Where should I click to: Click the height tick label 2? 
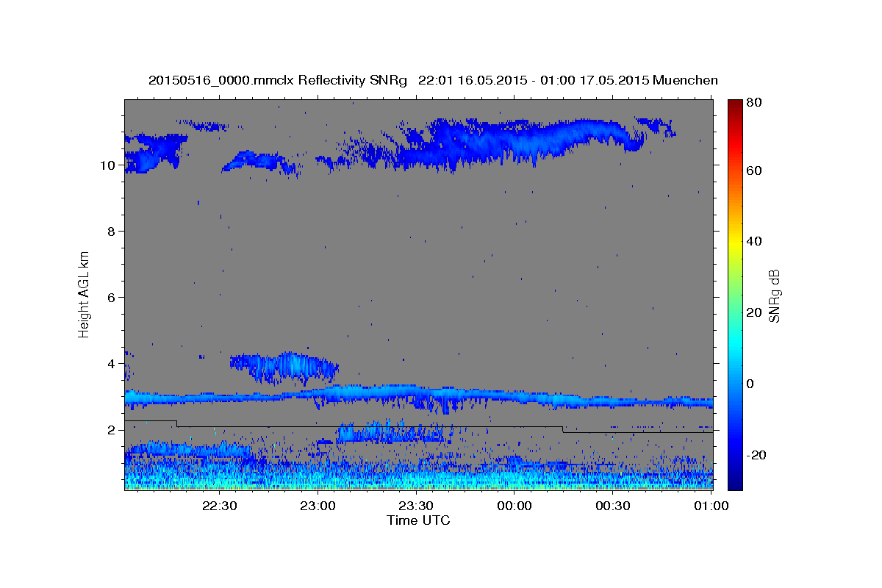pos(111,430)
